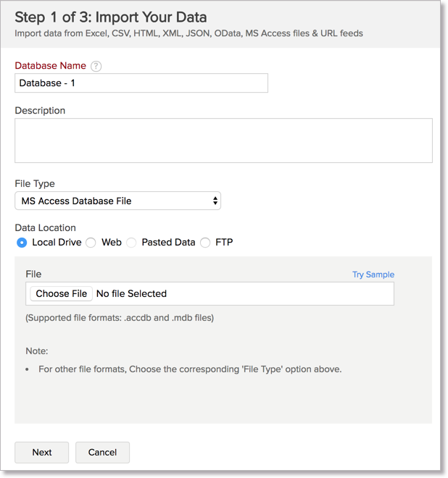Click the File Type label
Viewport: 448px width, 478px height.
click(x=35, y=184)
